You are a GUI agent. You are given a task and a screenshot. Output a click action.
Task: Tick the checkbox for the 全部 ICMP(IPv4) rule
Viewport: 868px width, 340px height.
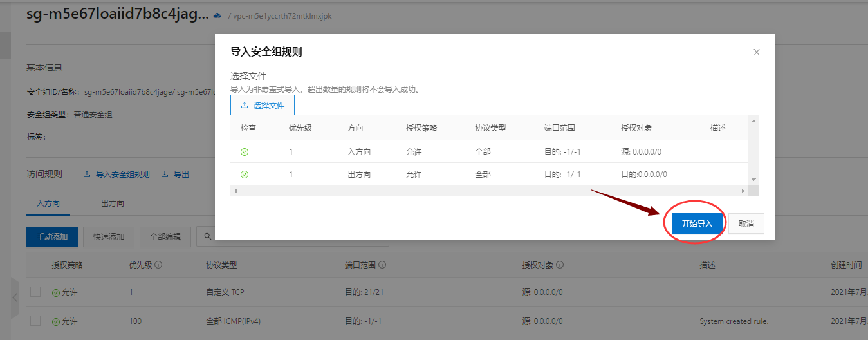[35, 321]
